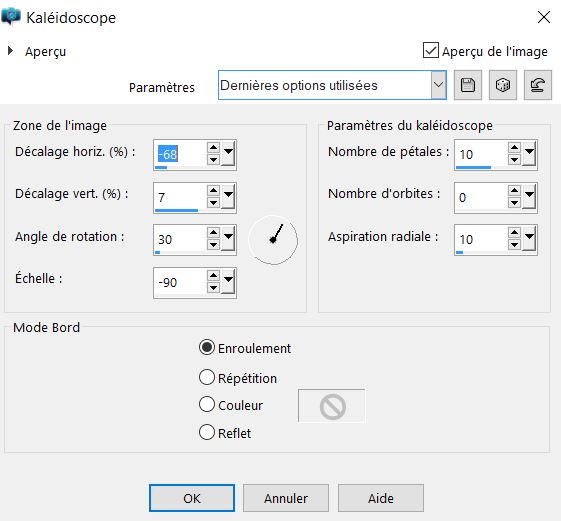This screenshot has width=561, height=521.
Task: Click the reset to default arrow icon
Action: (538, 85)
